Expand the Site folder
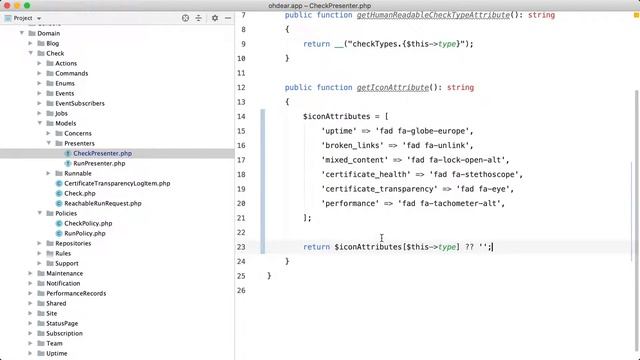The width and height of the screenshot is (640, 360). coord(30,313)
